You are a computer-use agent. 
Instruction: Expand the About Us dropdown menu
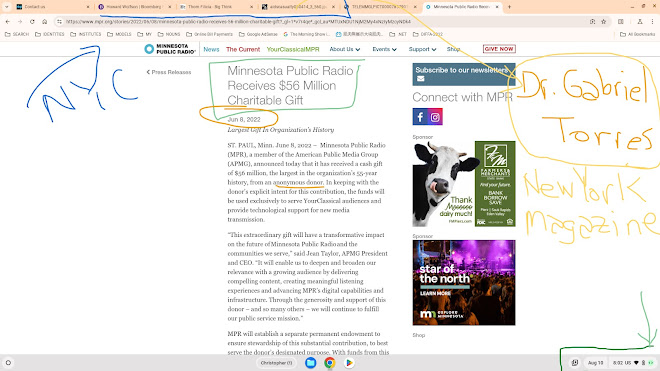point(345,49)
